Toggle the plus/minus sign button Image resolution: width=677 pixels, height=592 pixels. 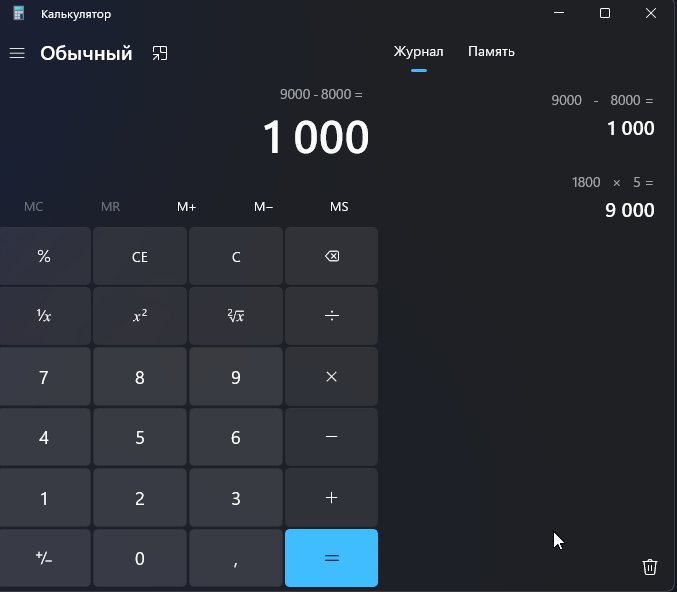[x=44, y=558]
